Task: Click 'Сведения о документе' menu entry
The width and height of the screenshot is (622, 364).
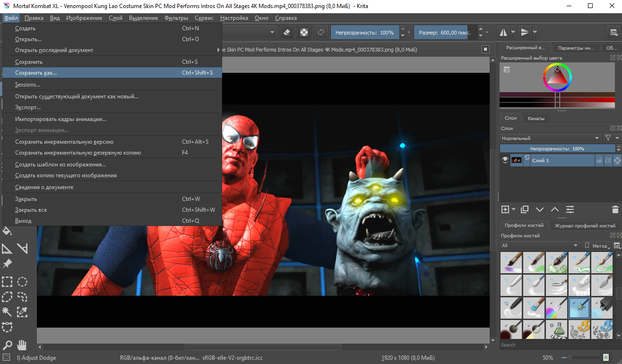Action: click(x=44, y=187)
